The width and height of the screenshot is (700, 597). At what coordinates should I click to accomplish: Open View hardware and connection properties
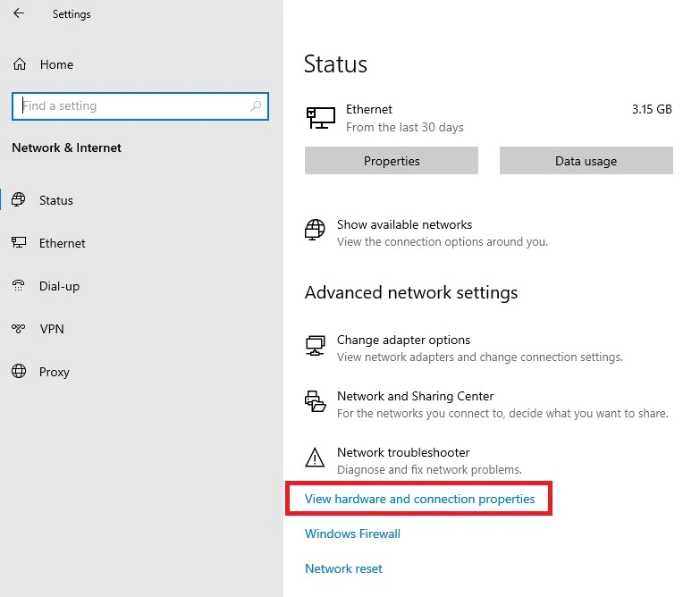(419, 499)
